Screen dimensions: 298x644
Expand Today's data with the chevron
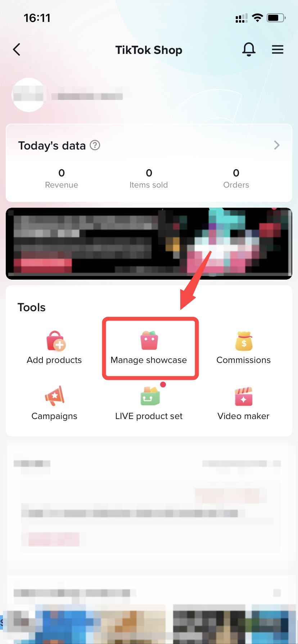pos(276,145)
